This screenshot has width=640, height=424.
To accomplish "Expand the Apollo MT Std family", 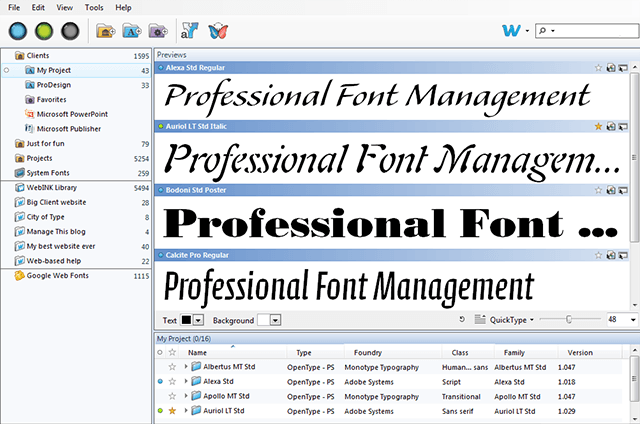I will point(186,396).
